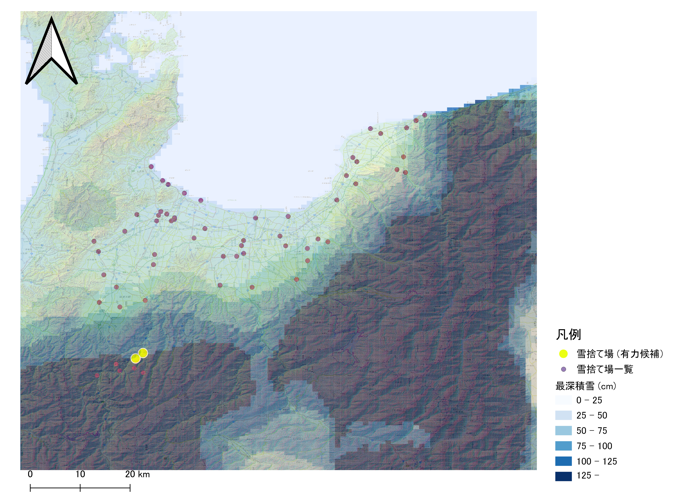Click the legend text 0 - 25
The image size is (700, 495).
click(589, 400)
